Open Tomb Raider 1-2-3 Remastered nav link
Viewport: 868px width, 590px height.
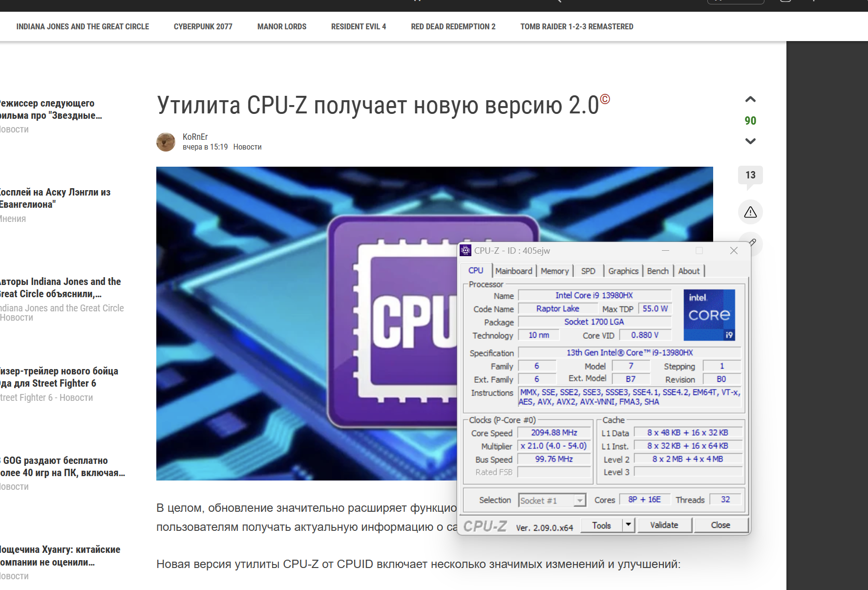(577, 26)
